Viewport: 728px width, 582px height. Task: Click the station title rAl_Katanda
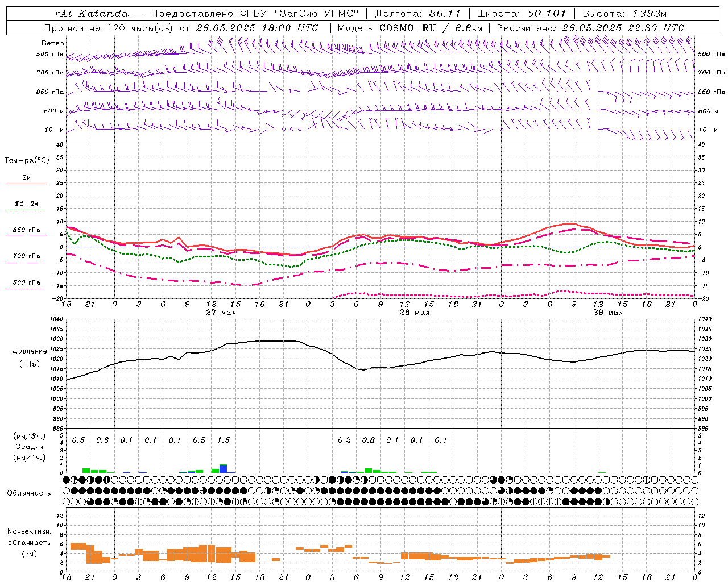point(91,14)
